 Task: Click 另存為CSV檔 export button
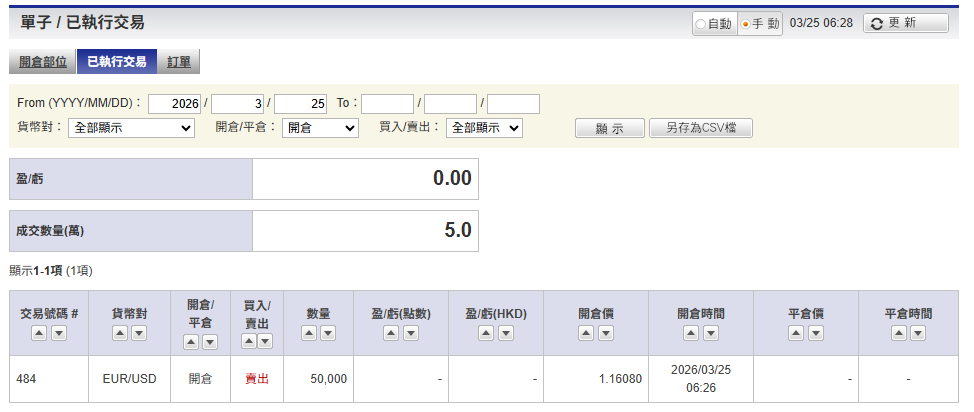tap(701, 128)
